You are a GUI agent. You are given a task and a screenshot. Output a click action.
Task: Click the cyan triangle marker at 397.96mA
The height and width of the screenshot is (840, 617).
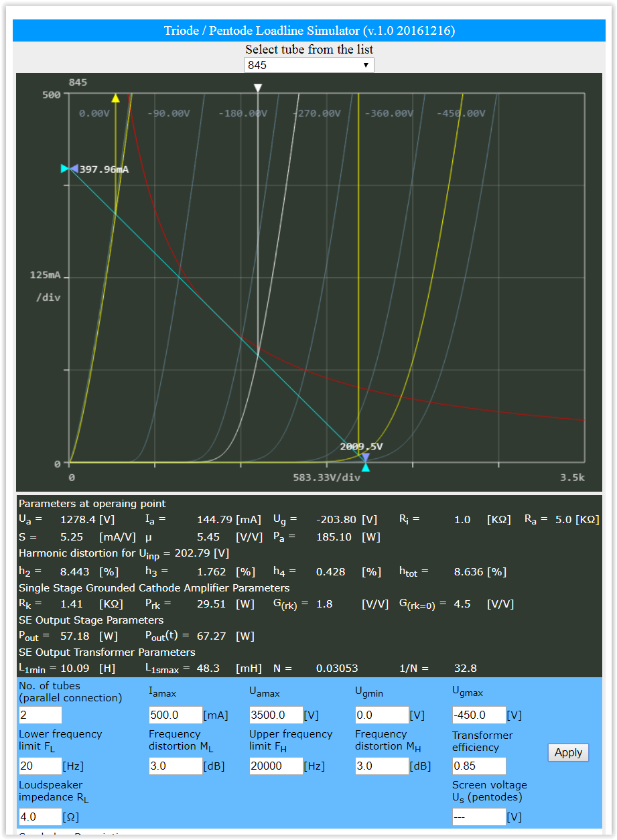pos(65,169)
